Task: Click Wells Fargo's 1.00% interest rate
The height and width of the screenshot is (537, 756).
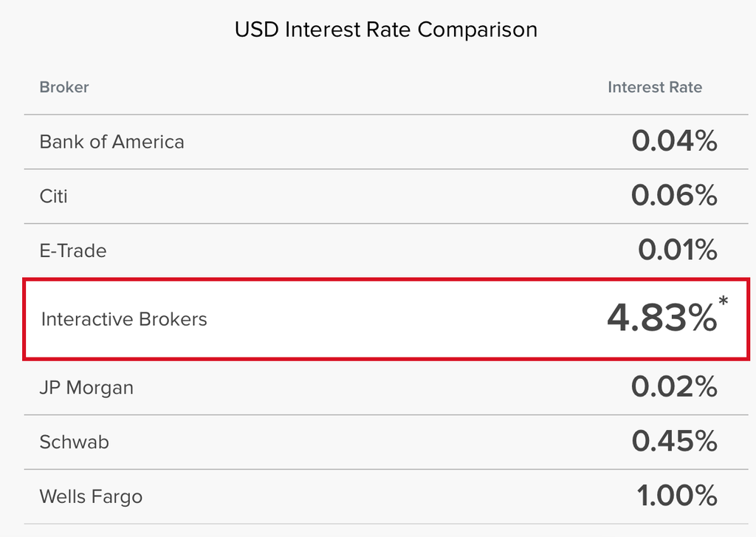Action: point(677,496)
